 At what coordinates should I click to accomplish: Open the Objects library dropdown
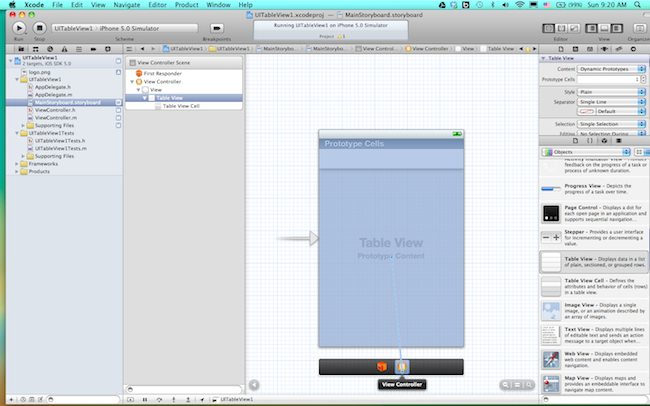click(x=586, y=152)
